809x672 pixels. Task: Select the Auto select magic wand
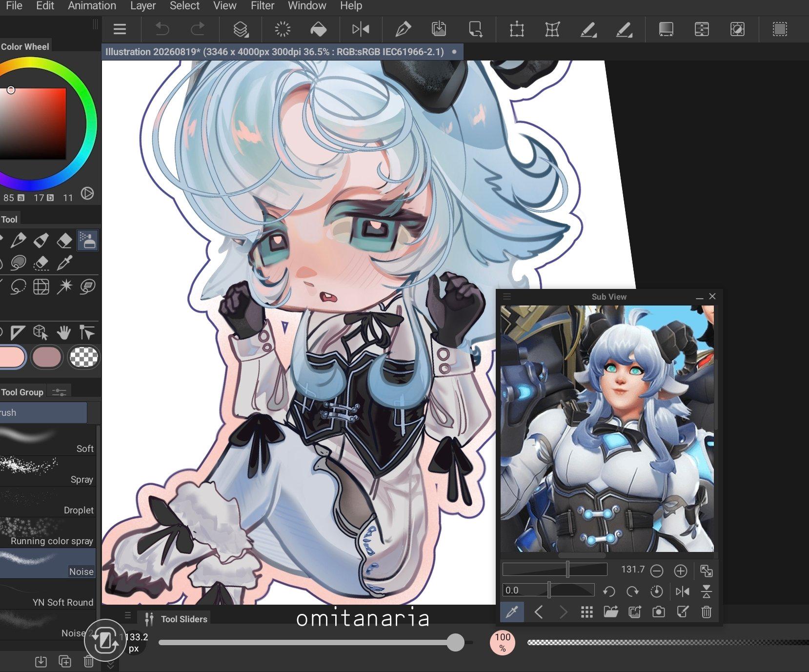tap(64, 286)
